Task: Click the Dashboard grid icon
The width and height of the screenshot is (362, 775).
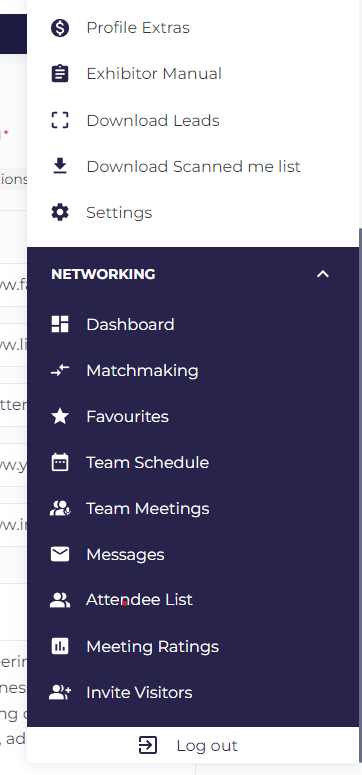Action: click(60, 324)
